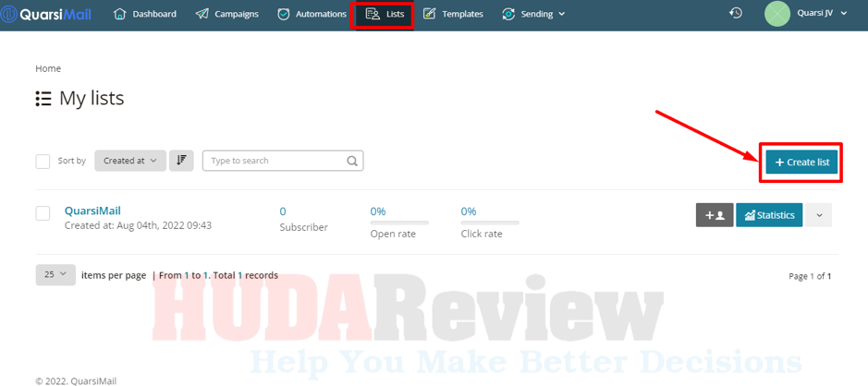Click the search magnifier icon
The image size is (868, 386).
[352, 161]
